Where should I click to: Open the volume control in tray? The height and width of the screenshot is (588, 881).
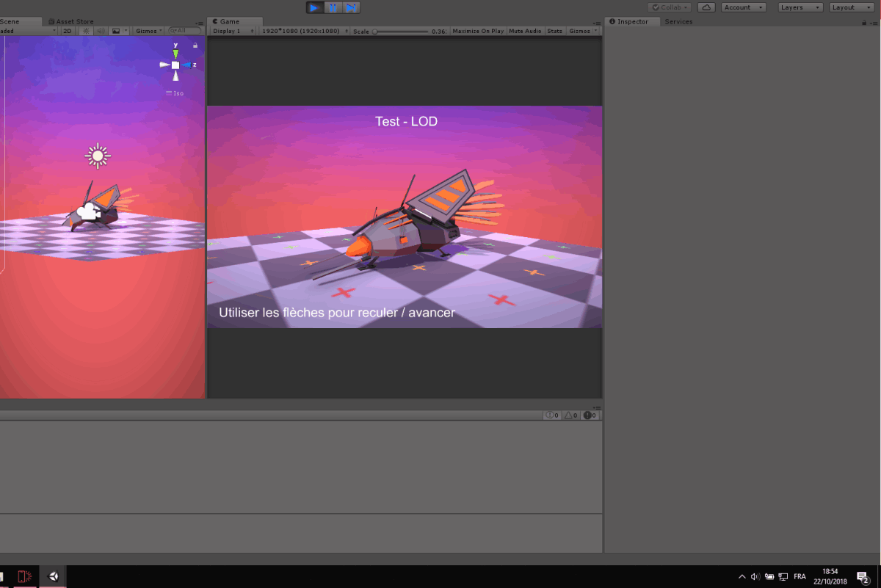point(755,577)
